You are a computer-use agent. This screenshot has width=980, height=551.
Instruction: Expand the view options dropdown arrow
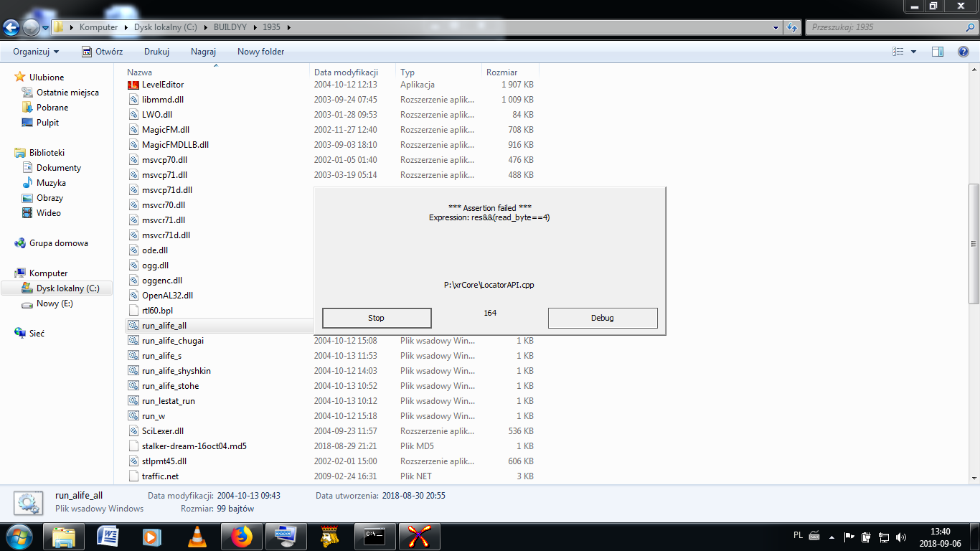[x=913, y=52]
